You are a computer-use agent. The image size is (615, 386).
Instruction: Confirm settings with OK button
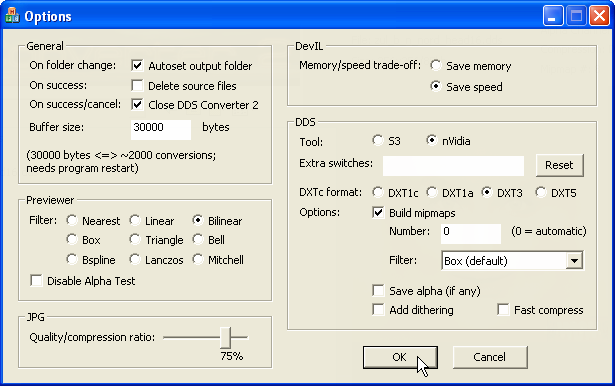(400, 357)
